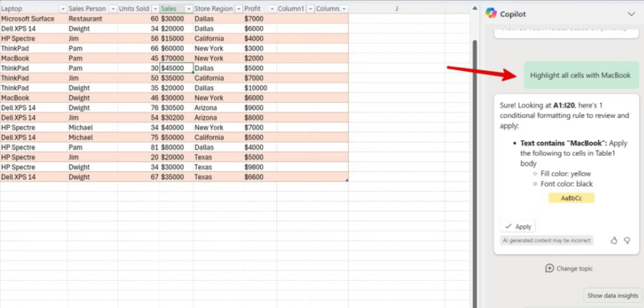The image size is (644, 308).
Task: Select the $6600 profit cell
Action: (260, 177)
